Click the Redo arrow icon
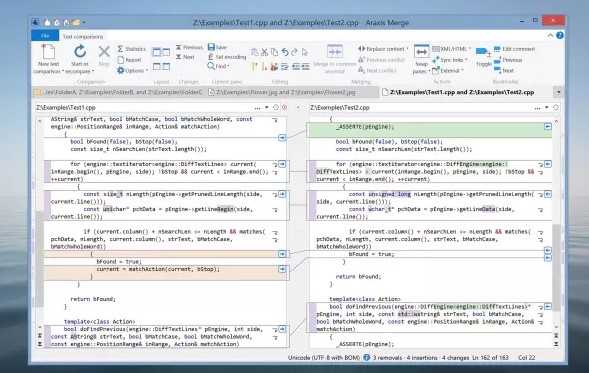589x373 pixels. (x=294, y=52)
